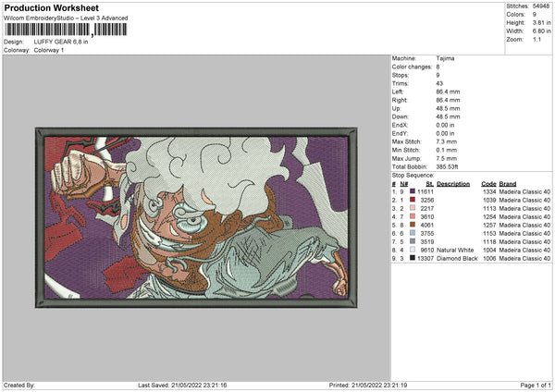The height and width of the screenshot is (392, 555).
Task: Click the Diamond Black color swatch
Action: click(413, 258)
